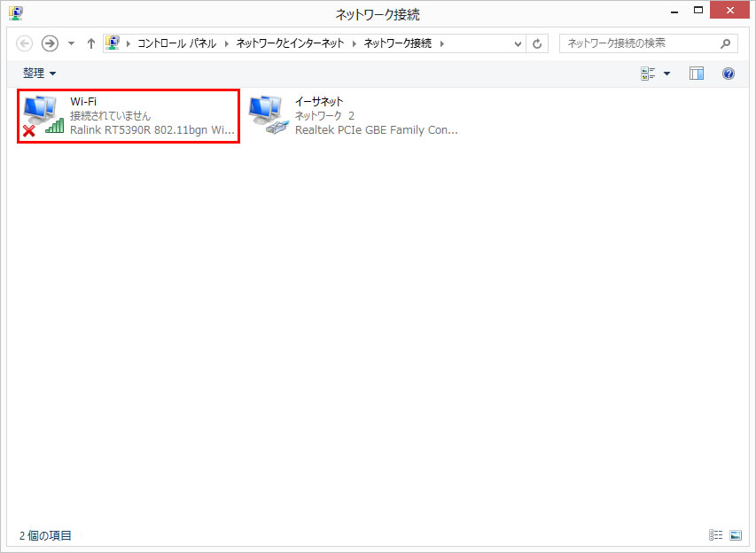Screen dimensions: 756x553
Task: Click the search magnifier icon
Action: [725, 44]
